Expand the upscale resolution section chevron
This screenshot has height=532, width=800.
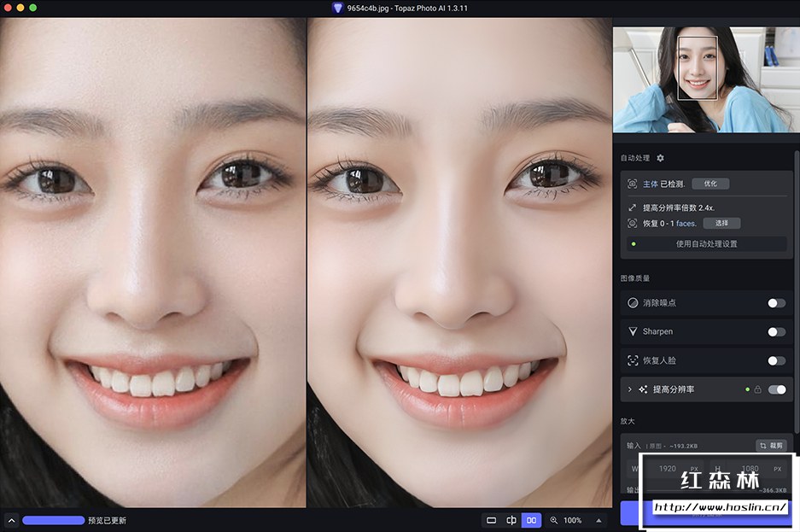pos(630,389)
